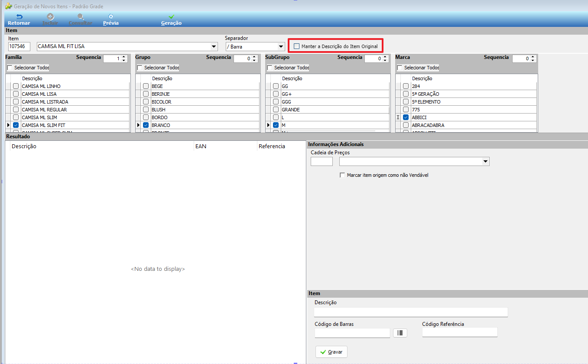The image size is (588, 364).
Task: Select the ABRACADABRA brand row
Action: pyautogui.click(x=466, y=125)
